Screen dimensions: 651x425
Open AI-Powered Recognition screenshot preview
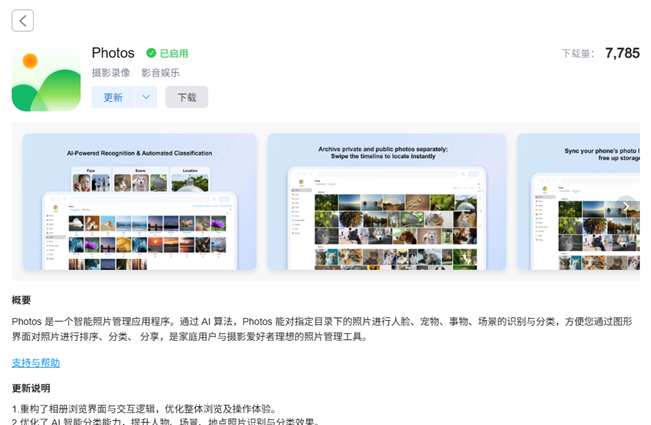tap(140, 202)
